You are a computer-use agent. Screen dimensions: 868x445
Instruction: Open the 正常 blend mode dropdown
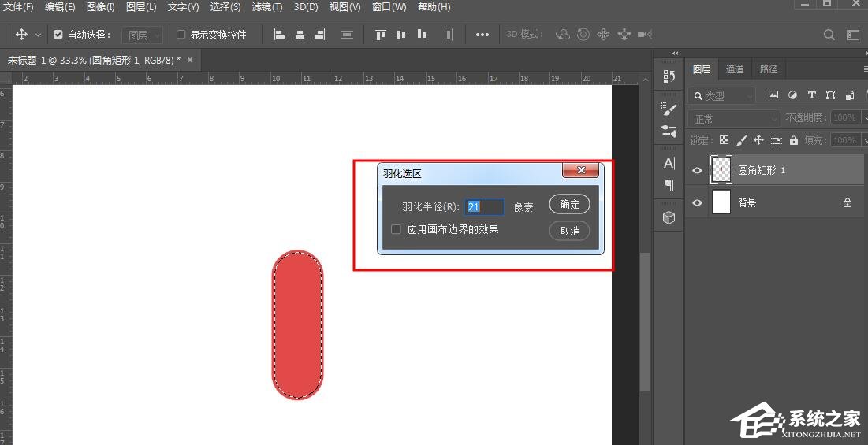click(734, 118)
